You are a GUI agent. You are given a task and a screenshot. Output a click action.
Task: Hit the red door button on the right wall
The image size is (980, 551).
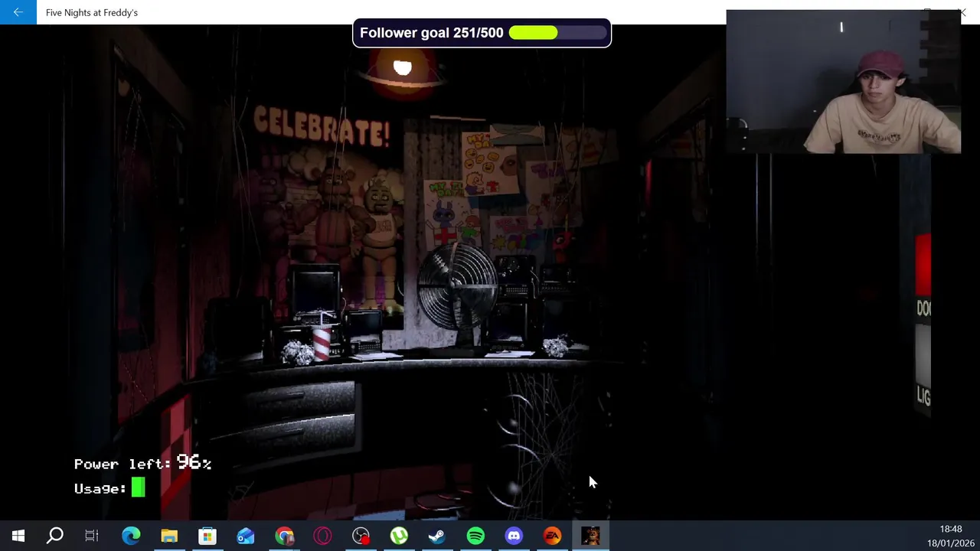coord(923,265)
